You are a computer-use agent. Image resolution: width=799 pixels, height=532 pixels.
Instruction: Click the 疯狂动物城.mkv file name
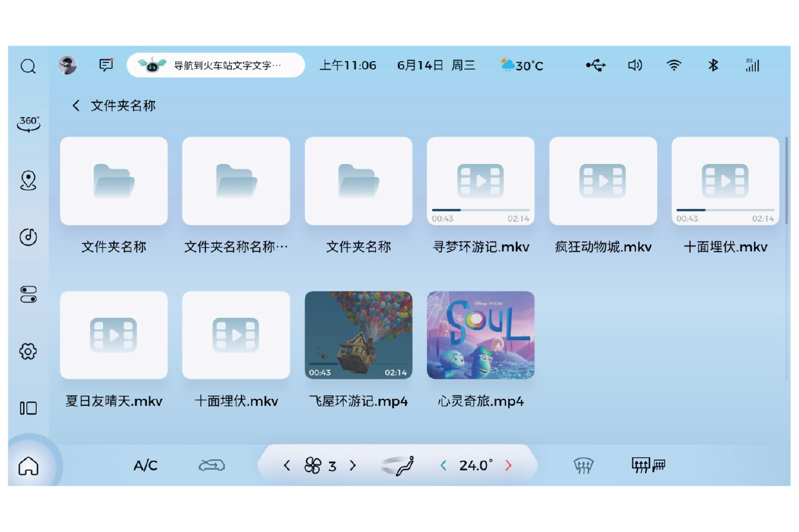pos(603,247)
